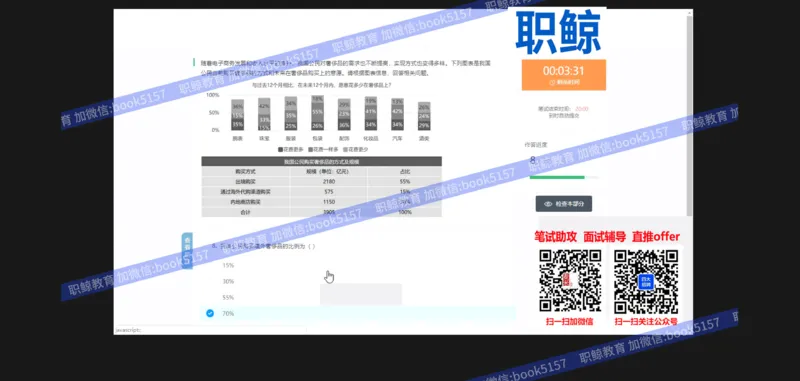This screenshot has width=800, height=381.
Task: Click the green answer progress bar
Action: click(557, 177)
